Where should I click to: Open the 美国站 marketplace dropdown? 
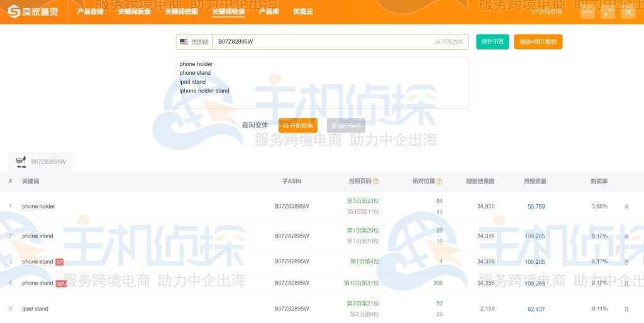pyautogui.click(x=194, y=42)
